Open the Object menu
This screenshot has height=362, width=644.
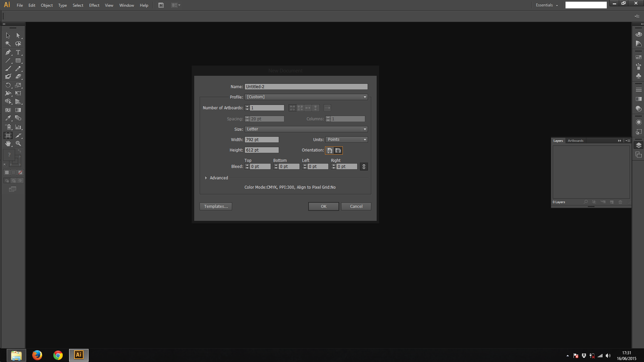47,5
